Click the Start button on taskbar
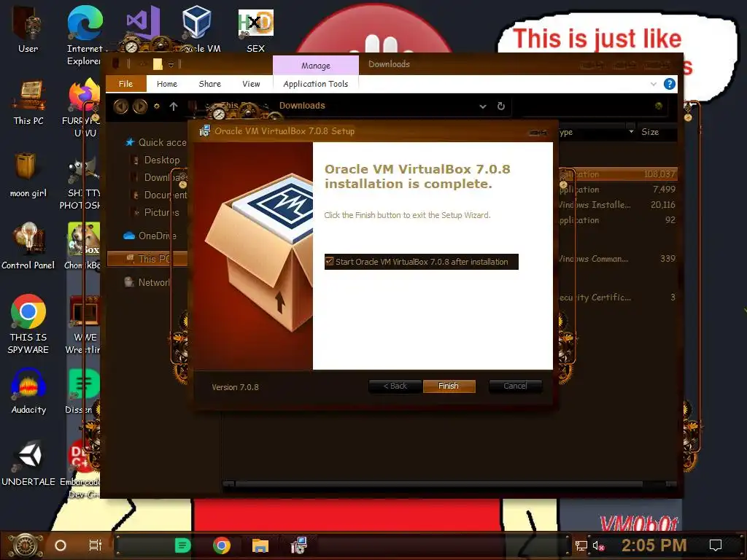Image resolution: width=747 pixels, height=560 pixels. point(26,545)
